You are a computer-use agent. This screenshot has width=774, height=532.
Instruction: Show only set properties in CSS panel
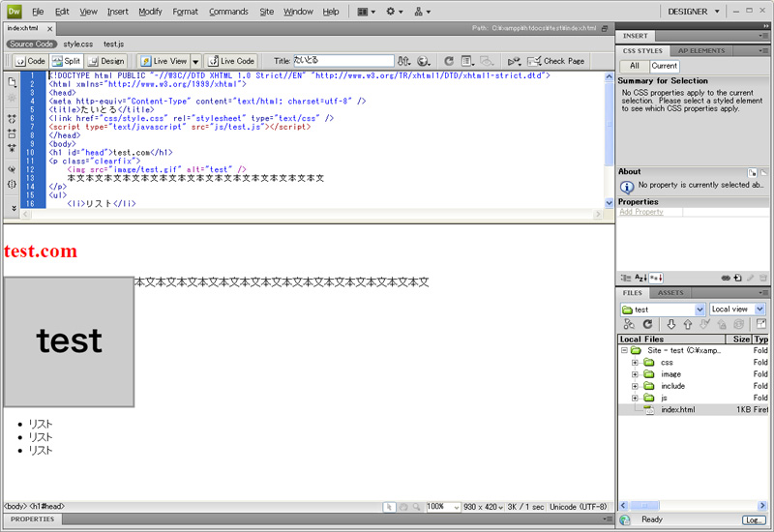656,278
